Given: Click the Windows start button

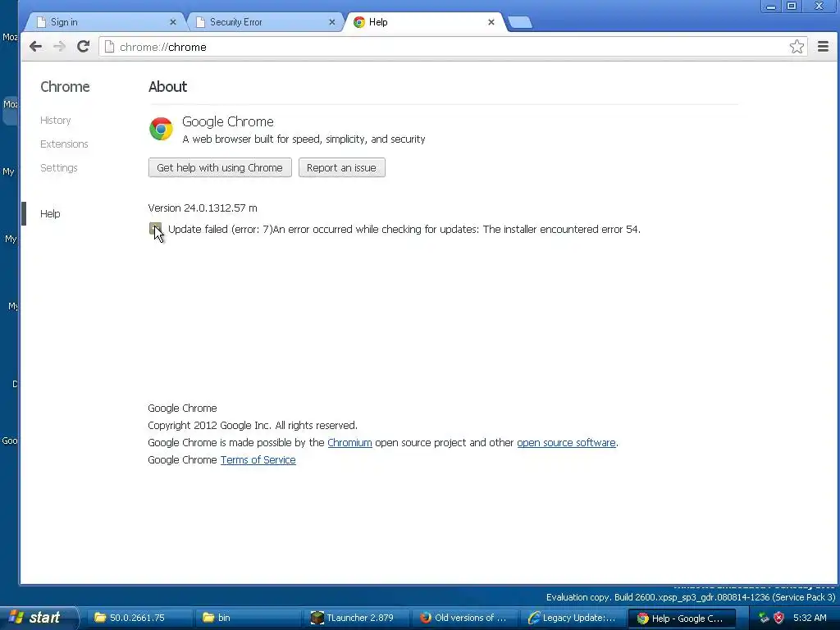Looking at the screenshot, I should [x=38, y=618].
